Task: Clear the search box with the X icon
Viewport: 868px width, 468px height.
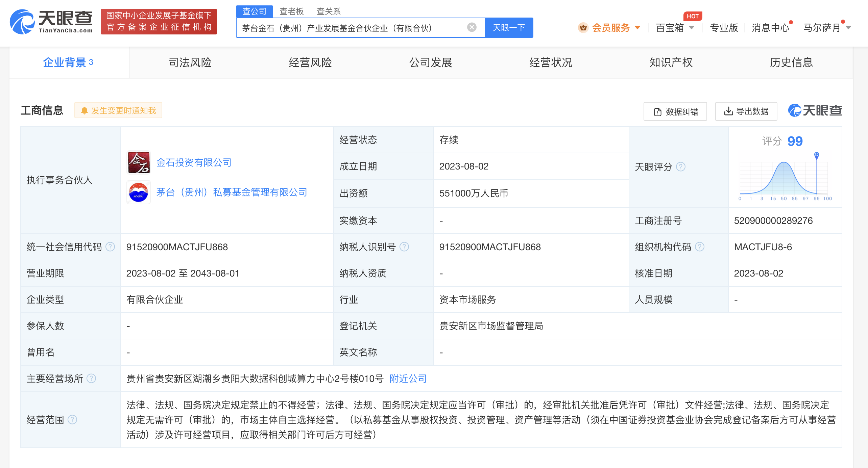Action: point(472,27)
